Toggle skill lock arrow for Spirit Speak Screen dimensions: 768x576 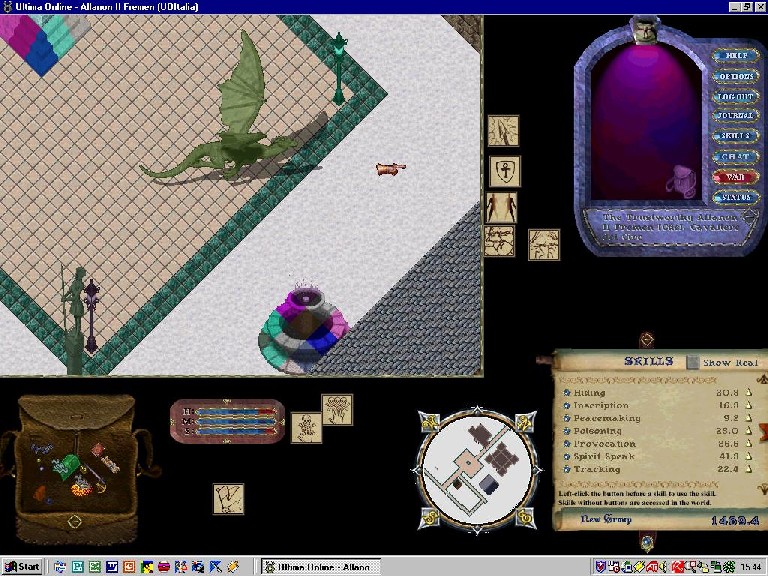coord(749,456)
